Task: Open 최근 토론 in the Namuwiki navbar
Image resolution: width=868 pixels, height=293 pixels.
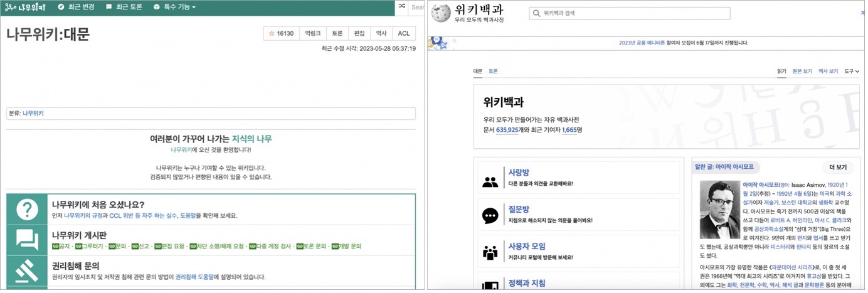Action: pyautogui.click(x=124, y=7)
